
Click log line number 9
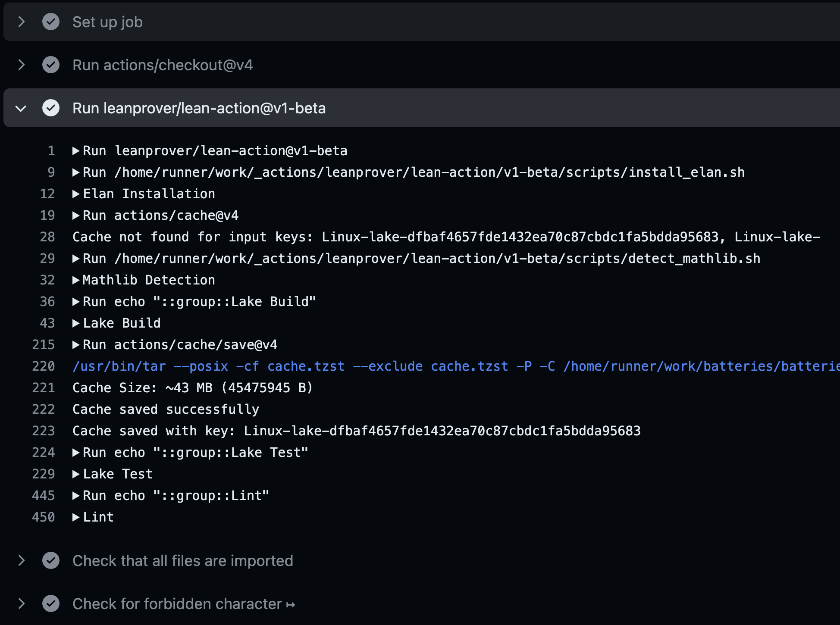click(51, 172)
